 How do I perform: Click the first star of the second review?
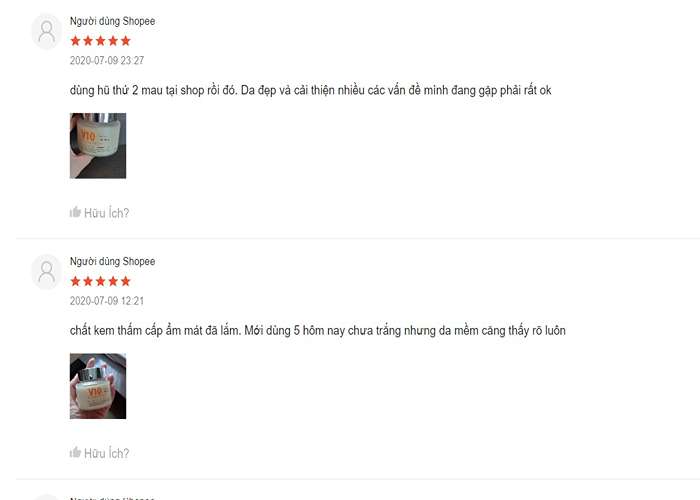click(x=75, y=281)
